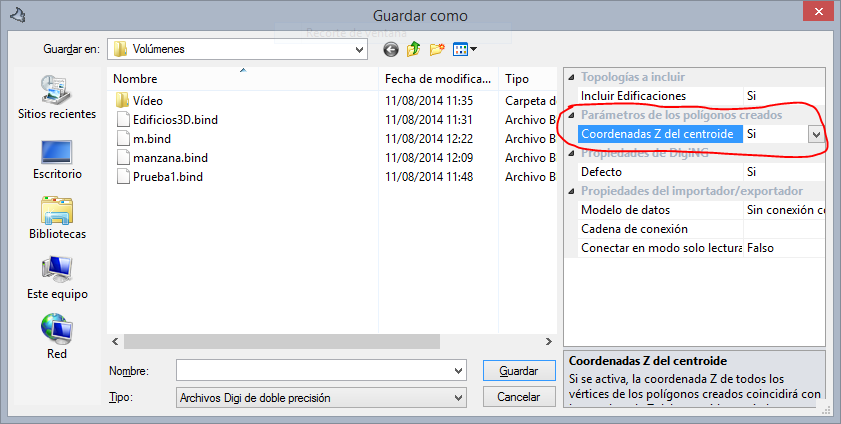841x424 pixels.
Task: Collapse the Topologías a incluir section
Action: tap(571, 77)
